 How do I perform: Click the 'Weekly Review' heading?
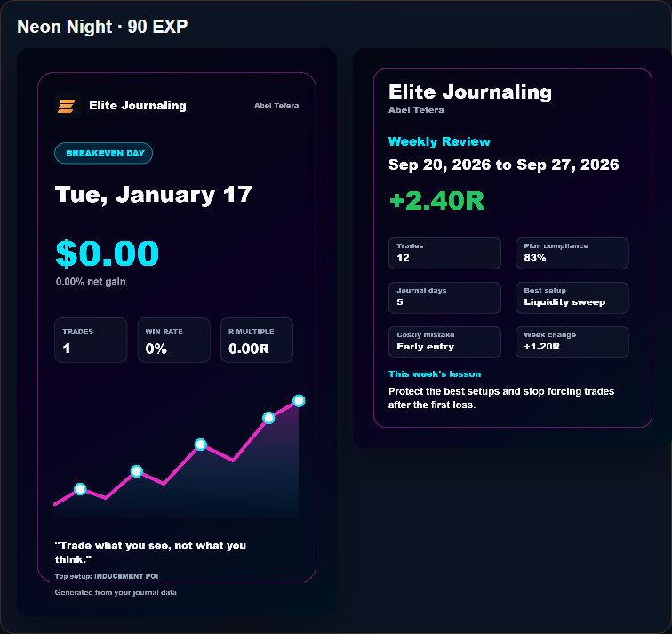tap(439, 141)
